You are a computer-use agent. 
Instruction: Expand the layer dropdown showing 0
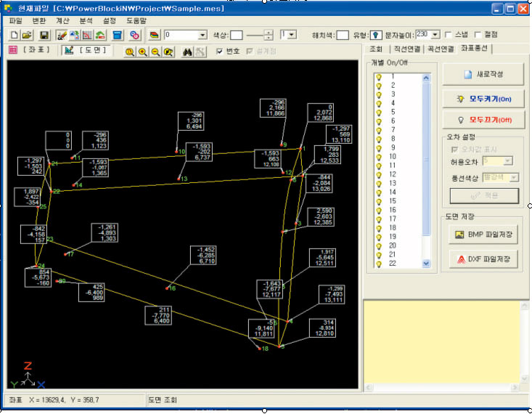tap(202, 35)
